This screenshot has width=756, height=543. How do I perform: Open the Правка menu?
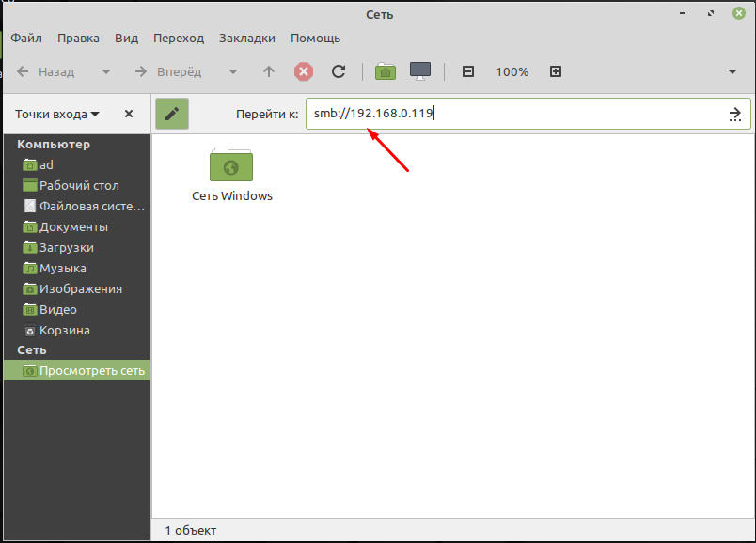(x=78, y=39)
